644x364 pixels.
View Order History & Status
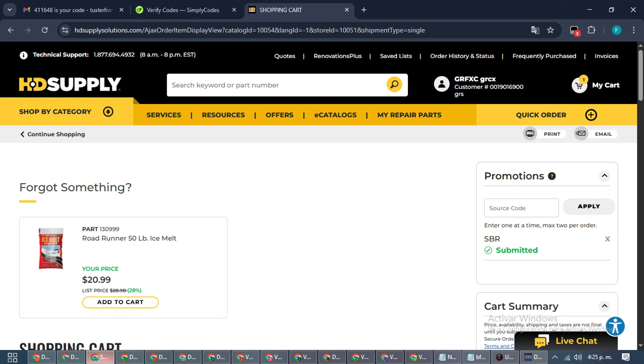[x=462, y=56]
